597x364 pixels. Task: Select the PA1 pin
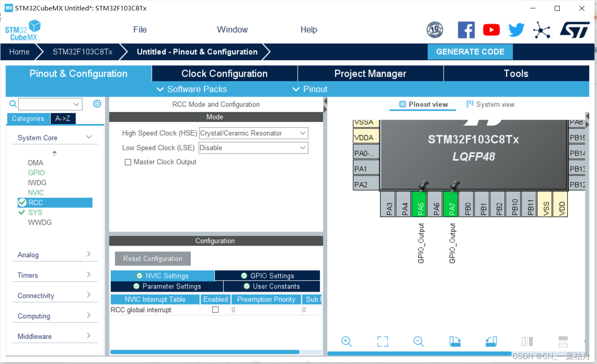[x=366, y=169]
